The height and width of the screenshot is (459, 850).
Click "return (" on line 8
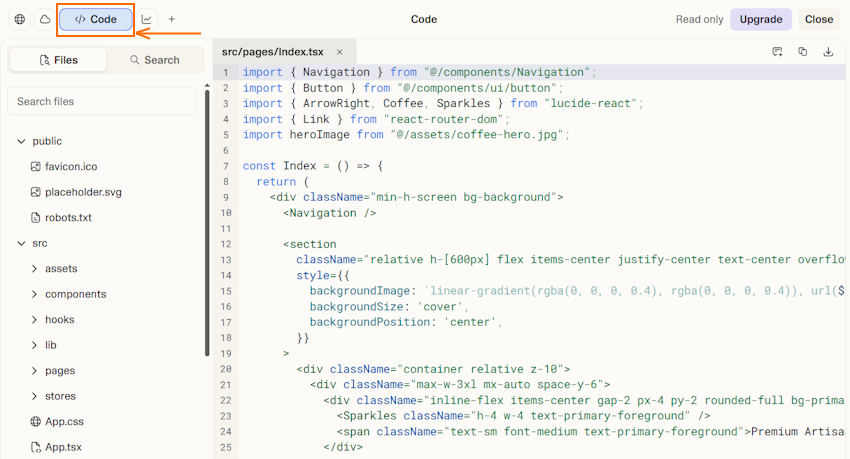coord(282,182)
